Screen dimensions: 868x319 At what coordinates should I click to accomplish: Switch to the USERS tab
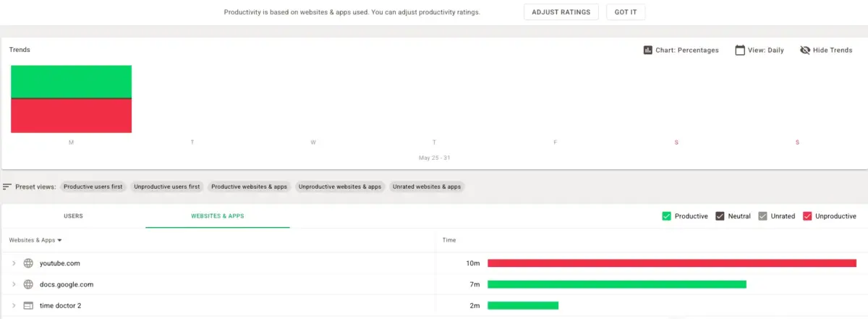point(73,216)
